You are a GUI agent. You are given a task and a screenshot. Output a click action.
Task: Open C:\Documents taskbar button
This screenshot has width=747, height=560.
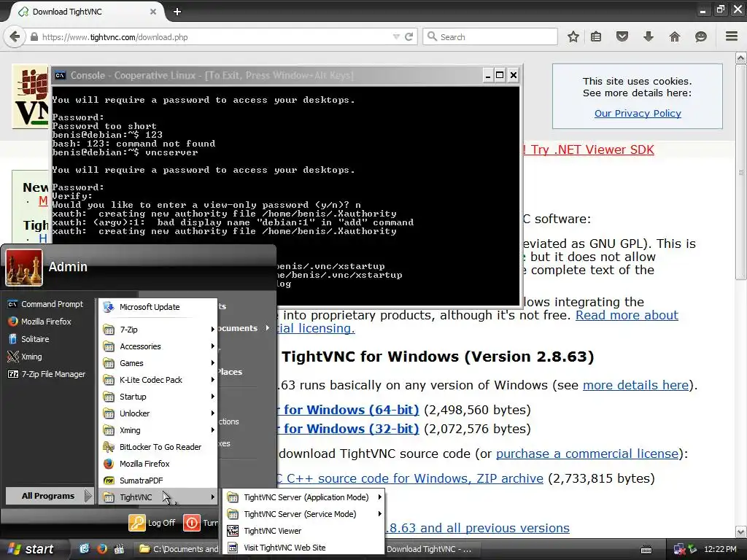(x=178, y=549)
